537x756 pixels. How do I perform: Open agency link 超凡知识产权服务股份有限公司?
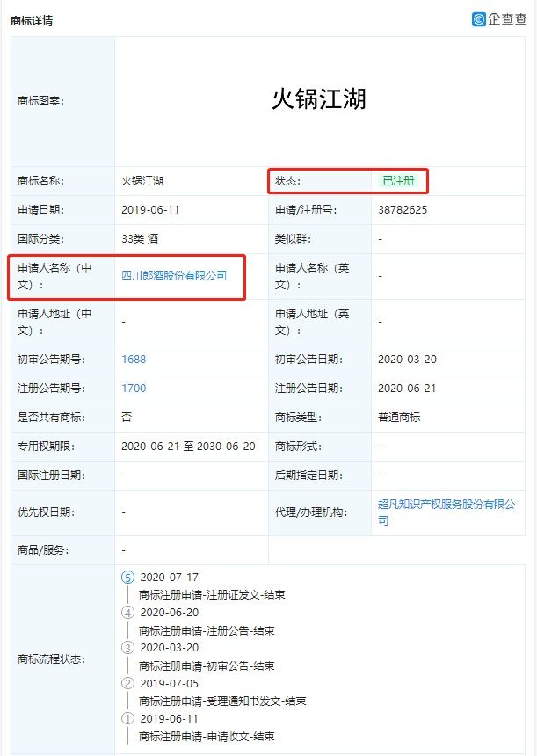446,512
